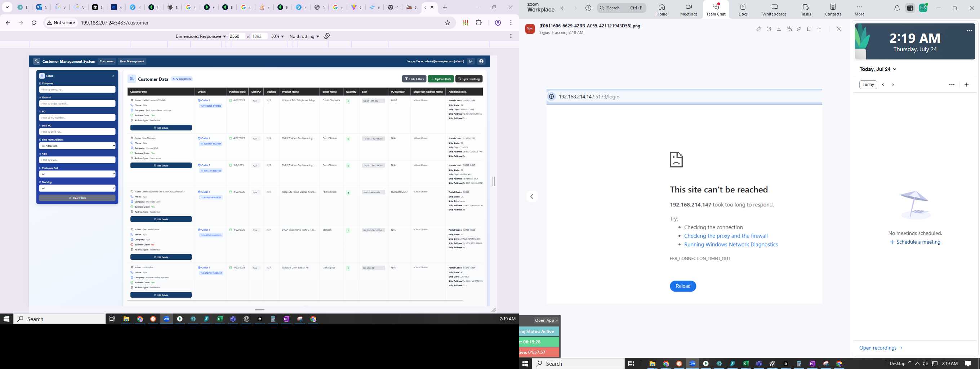This screenshot has height=369, width=980.
Task: Click the Open App button
Action: [x=546, y=320]
